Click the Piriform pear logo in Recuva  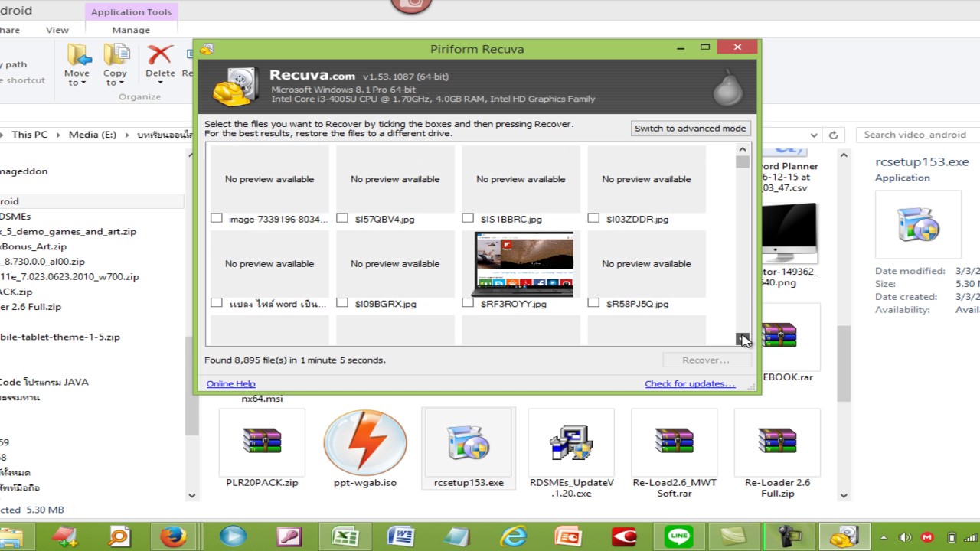click(727, 86)
